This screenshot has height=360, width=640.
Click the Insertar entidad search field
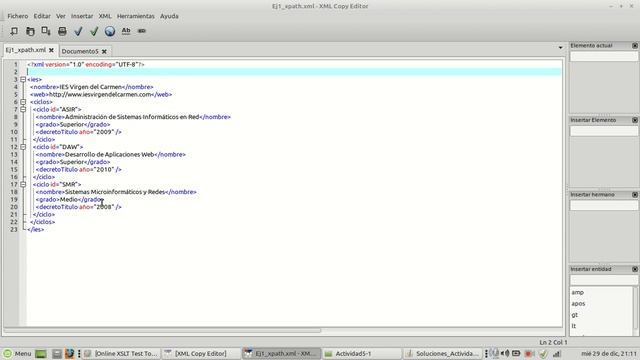603,280
